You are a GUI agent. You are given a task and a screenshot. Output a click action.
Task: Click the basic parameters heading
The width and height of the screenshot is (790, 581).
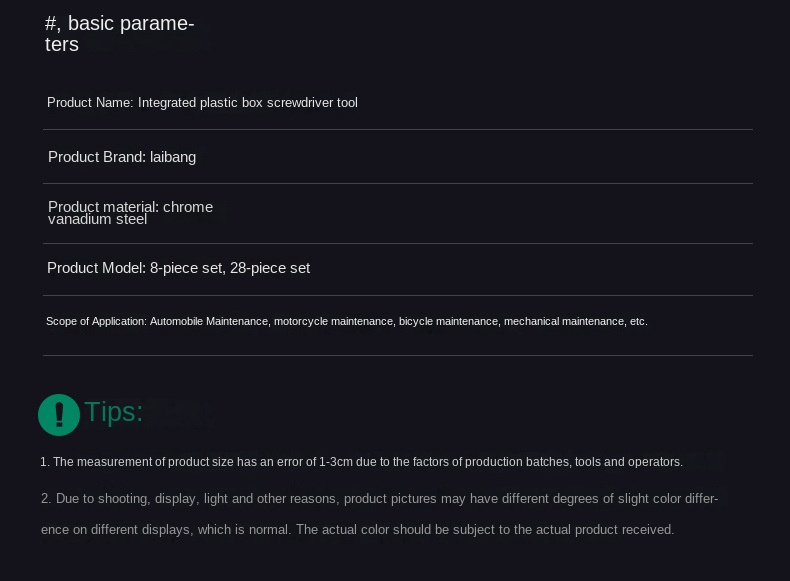tap(119, 34)
